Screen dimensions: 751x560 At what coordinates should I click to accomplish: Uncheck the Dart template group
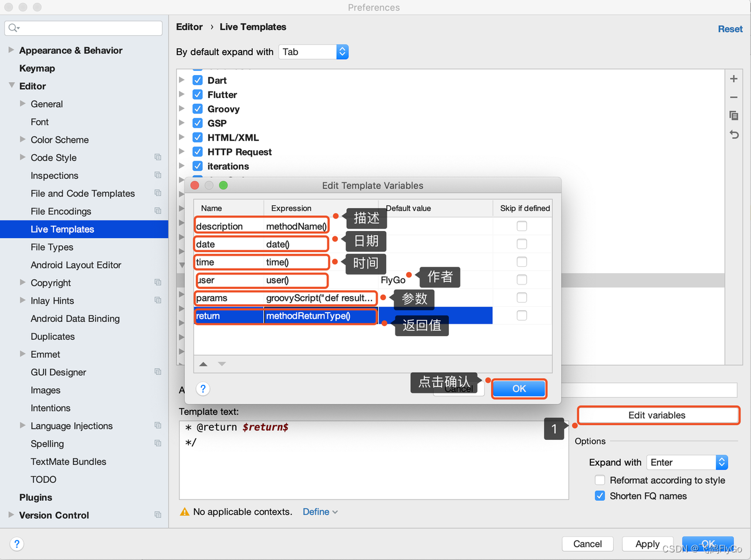tap(198, 80)
